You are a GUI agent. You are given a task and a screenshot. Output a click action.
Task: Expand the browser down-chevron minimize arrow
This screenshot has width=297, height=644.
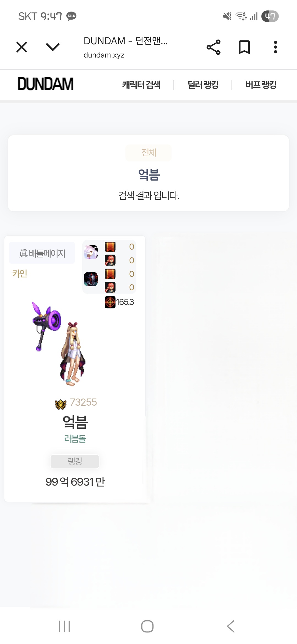coord(53,47)
